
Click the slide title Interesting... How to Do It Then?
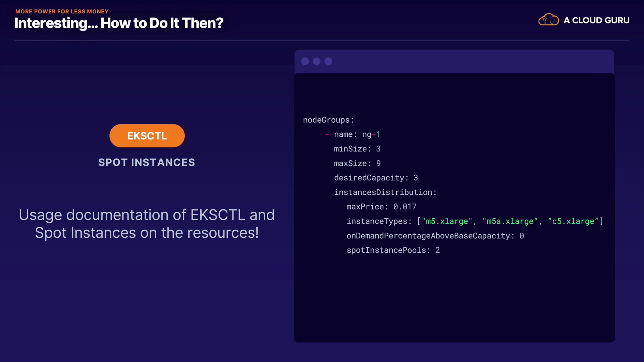(119, 23)
